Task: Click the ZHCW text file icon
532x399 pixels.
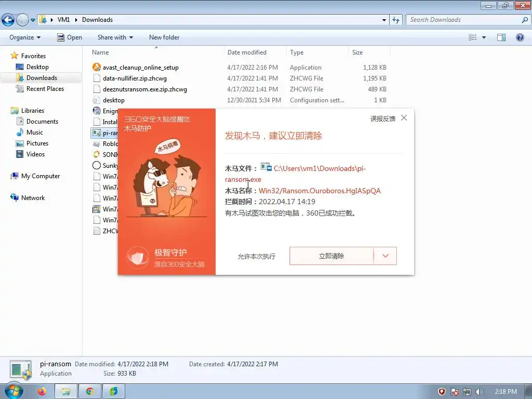Action: (x=97, y=231)
